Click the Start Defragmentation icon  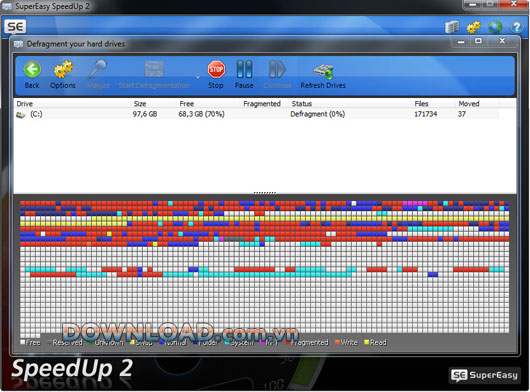coord(154,69)
